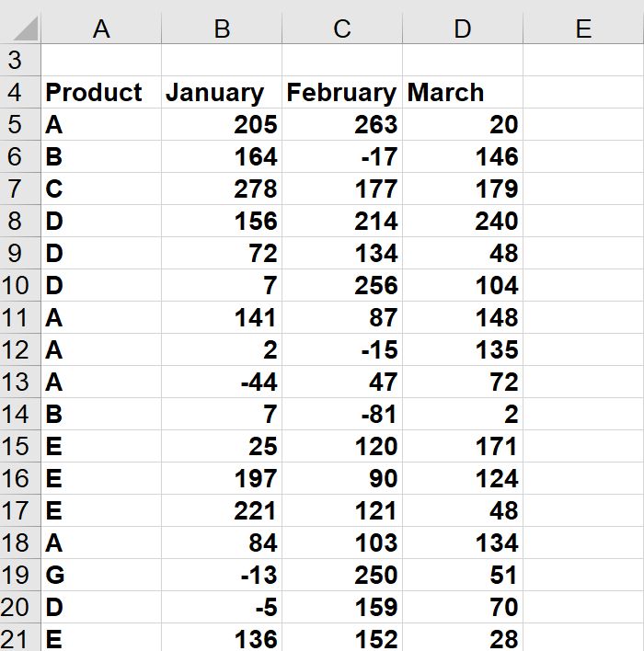Screen dimensions: 644x651
Task: Select cell with value 146
Action: point(463,156)
